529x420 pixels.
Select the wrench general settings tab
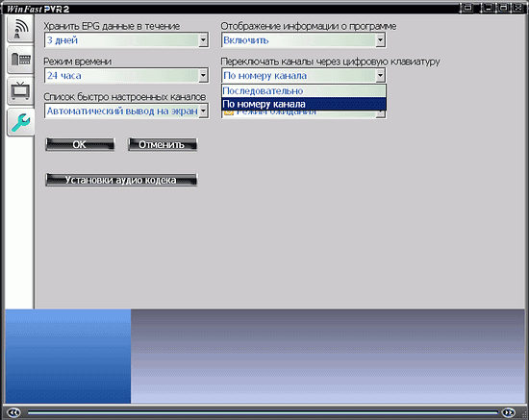[20, 123]
